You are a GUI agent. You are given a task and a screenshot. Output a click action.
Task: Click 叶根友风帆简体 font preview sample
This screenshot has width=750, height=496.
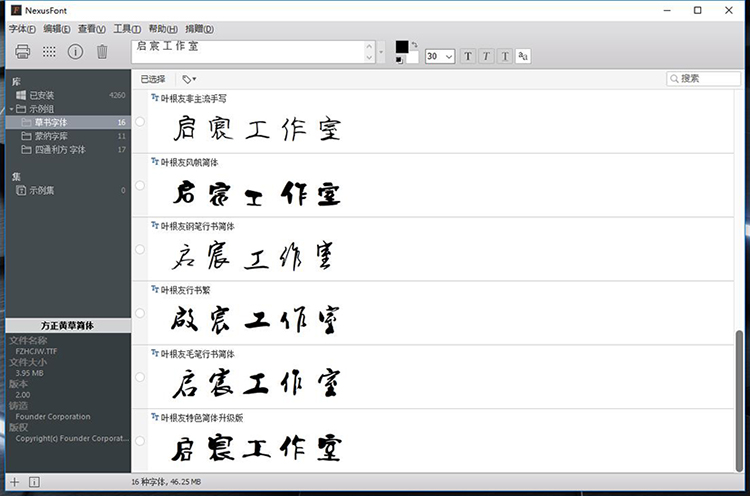click(x=256, y=193)
